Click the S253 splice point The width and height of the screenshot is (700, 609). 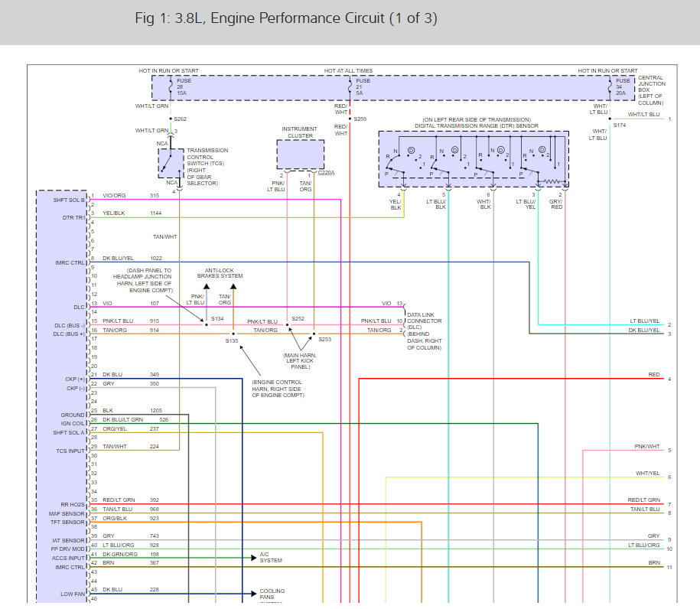(313, 334)
